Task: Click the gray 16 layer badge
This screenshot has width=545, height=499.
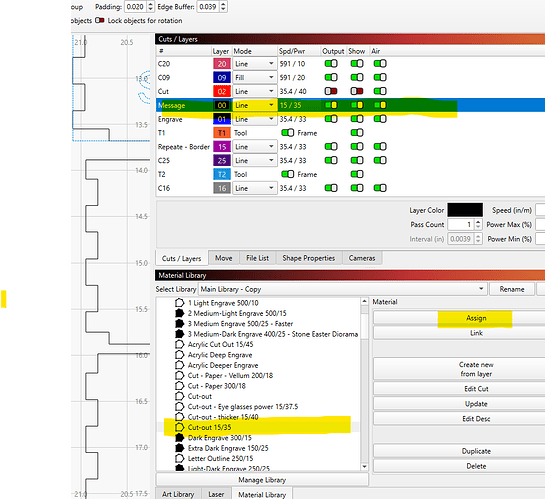Action: point(222,188)
